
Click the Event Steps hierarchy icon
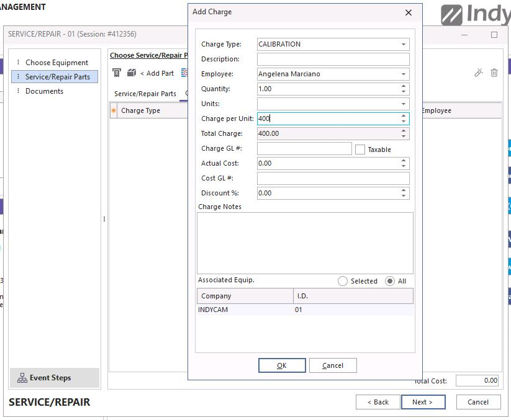tap(22, 378)
